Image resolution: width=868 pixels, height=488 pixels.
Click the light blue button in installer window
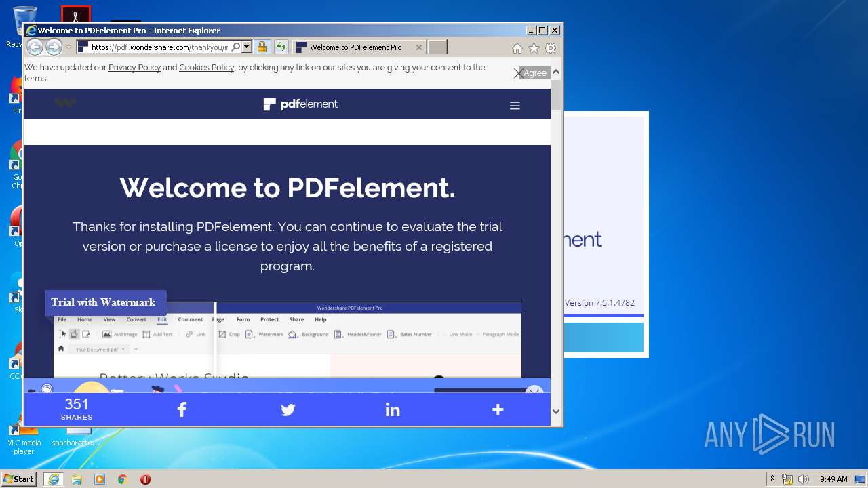point(604,338)
